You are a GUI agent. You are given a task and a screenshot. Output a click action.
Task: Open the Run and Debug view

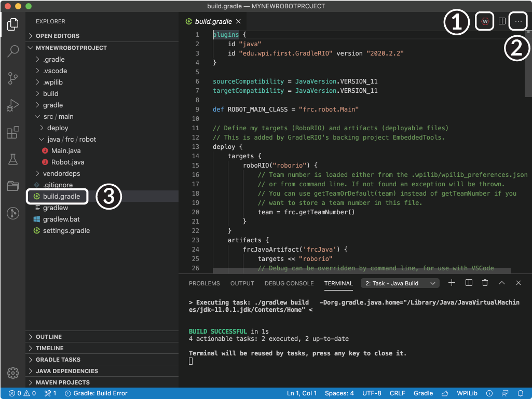(x=12, y=105)
